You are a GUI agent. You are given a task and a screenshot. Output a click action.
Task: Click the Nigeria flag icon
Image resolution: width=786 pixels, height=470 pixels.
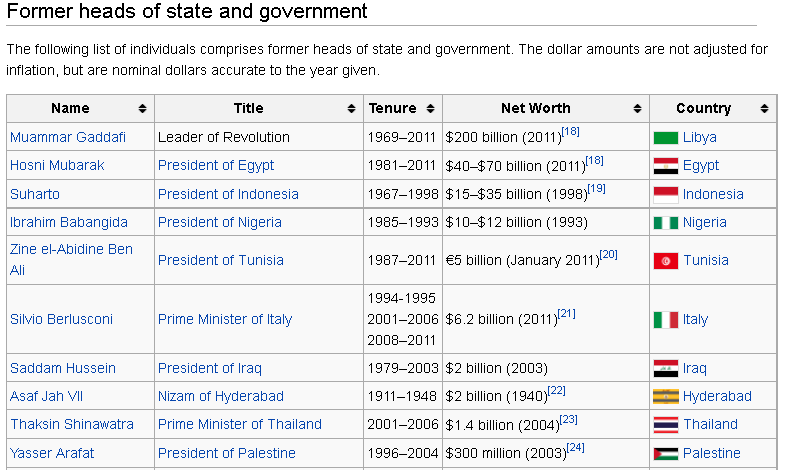(665, 223)
